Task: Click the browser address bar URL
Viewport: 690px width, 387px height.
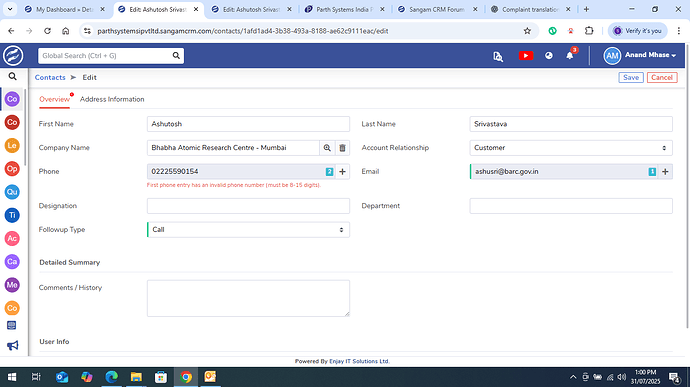Action: coord(242,31)
